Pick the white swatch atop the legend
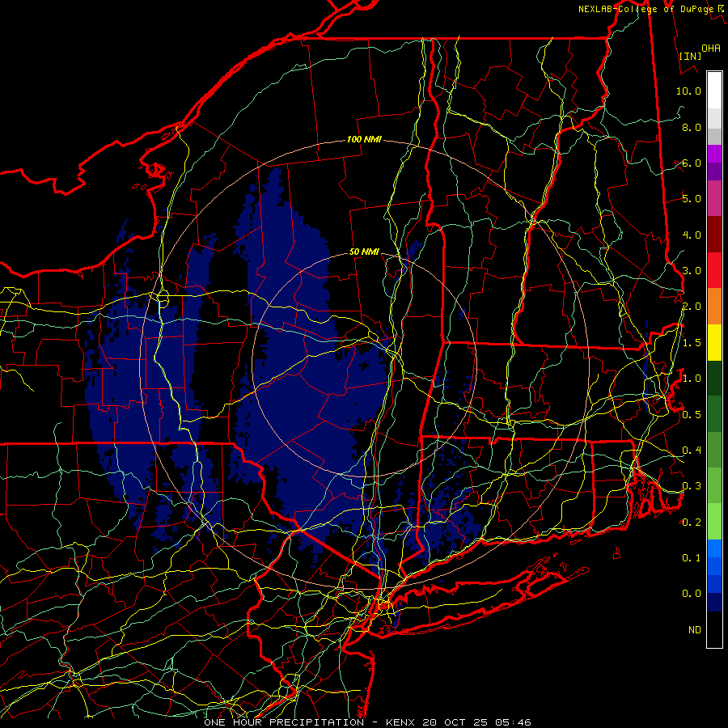 (x=714, y=91)
